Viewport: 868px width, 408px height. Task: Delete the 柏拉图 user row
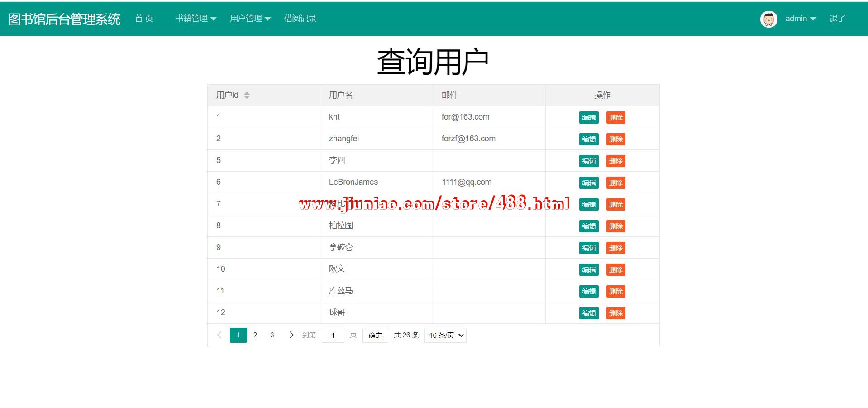[x=615, y=226]
